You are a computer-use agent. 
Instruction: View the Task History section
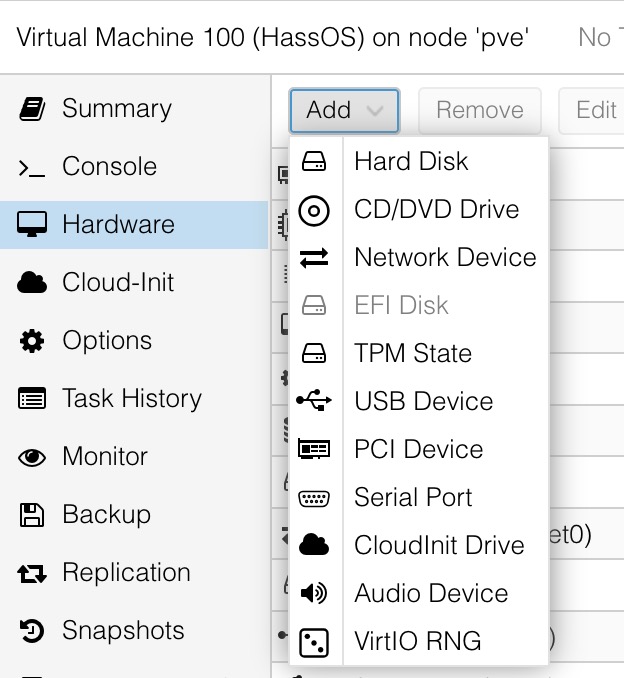[x=134, y=399]
